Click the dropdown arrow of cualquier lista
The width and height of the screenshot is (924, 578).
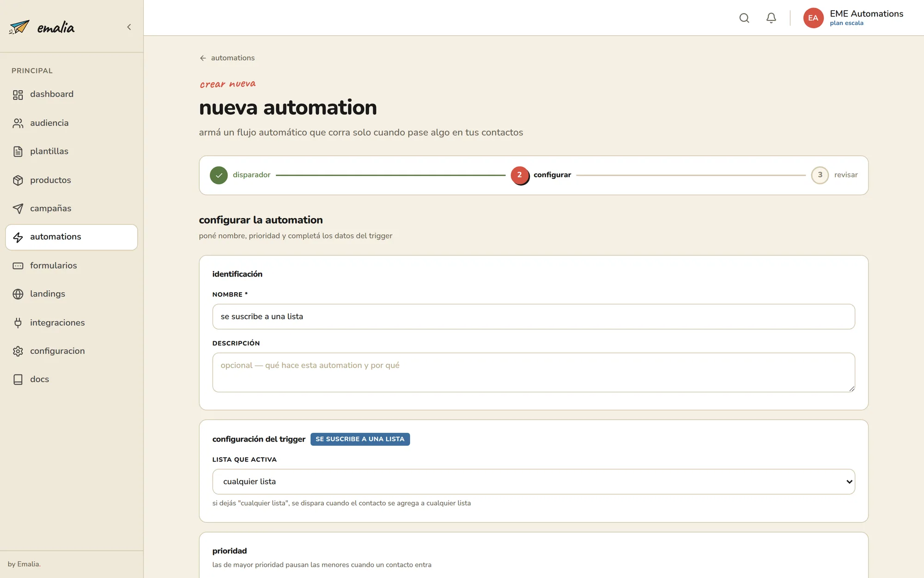click(x=849, y=482)
